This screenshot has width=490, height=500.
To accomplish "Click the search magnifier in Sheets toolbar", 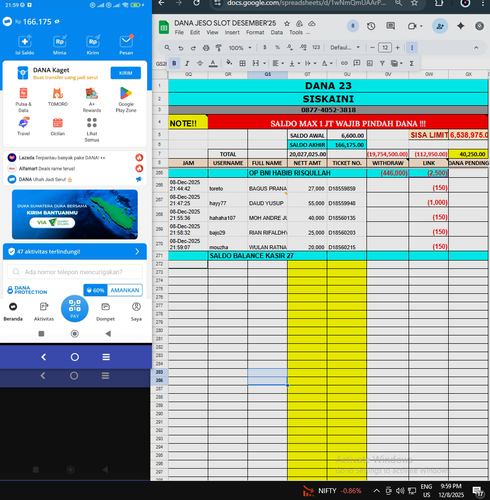I will click(167, 48).
